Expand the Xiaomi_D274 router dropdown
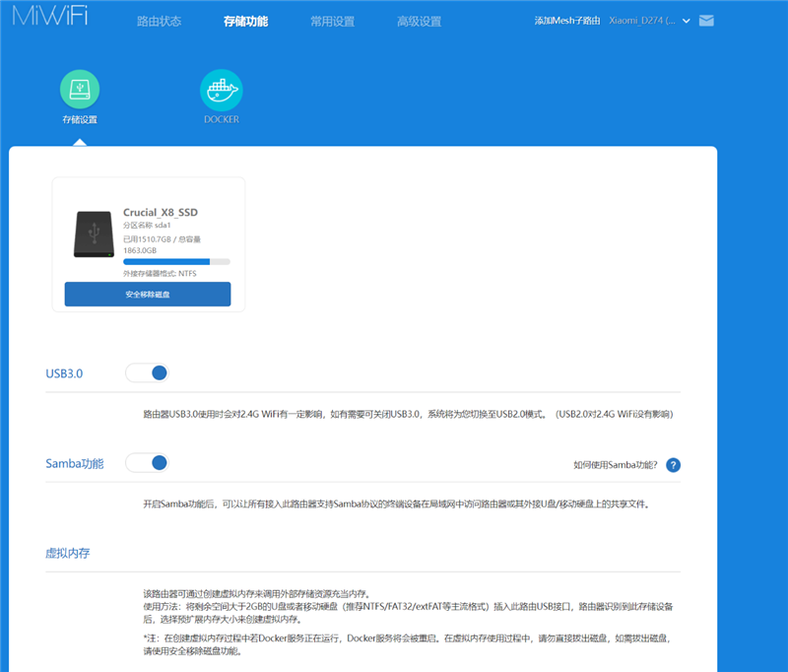The width and height of the screenshot is (788, 672). [651, 20]
